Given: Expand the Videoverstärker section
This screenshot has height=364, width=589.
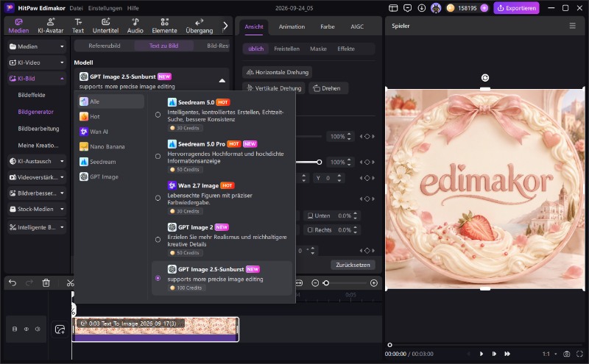Looking at the screenshot, I should [x=62, y=177].
